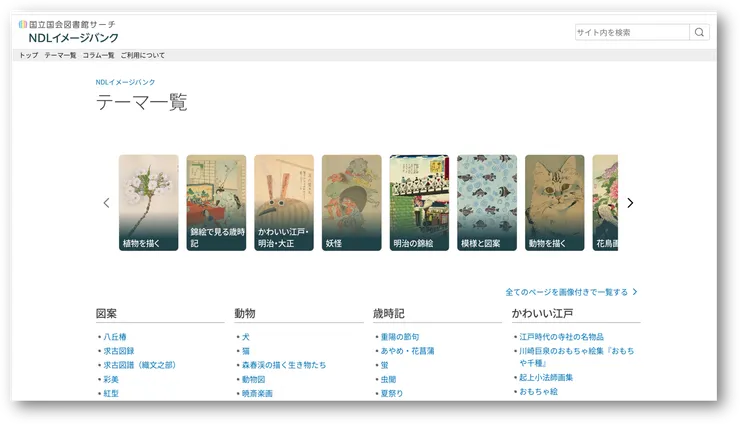This screenshot has height=424, width=740.
Task: Open the 妖怪 theme card
Action: click(x=352, y=203)
